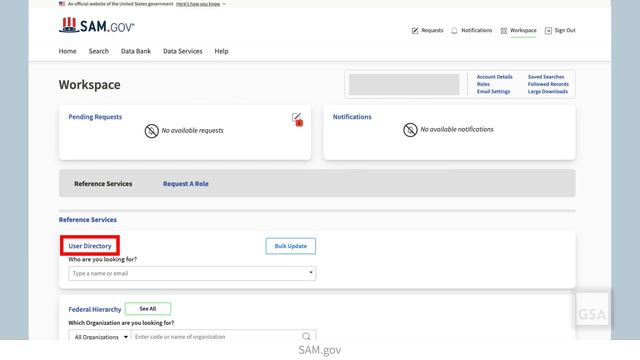Open the Large Downloads link
Viewport: 640px width, 360px height.
[548, 91]
